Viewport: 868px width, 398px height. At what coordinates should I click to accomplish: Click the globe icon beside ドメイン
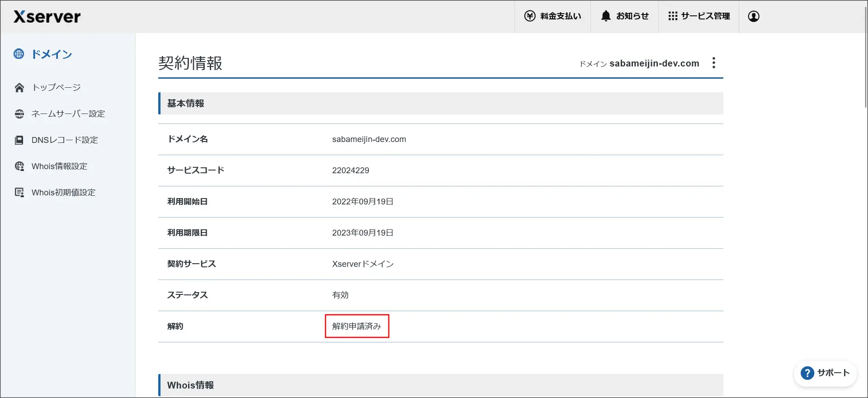click(x=19, y=54)
